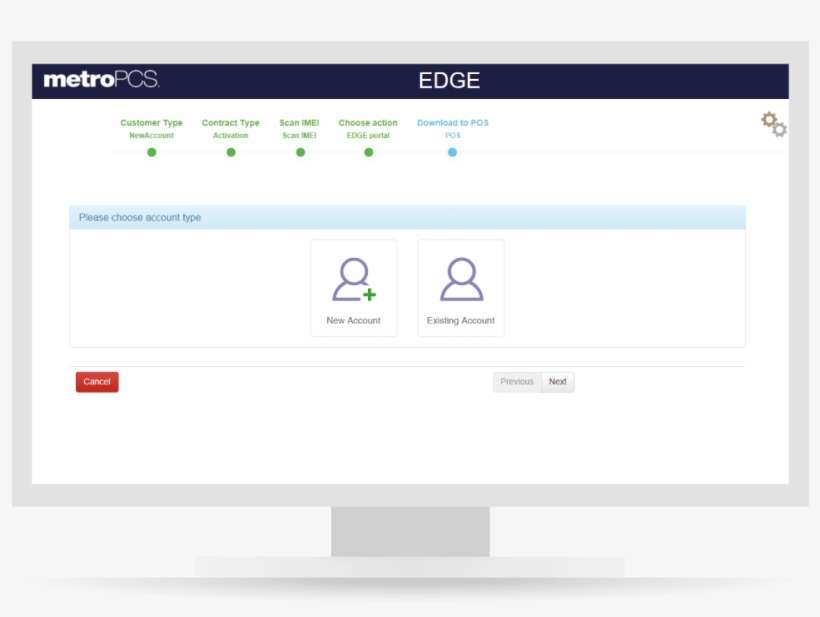Screen dimensions: 820x617
Task: Select the Contract Type step indicator dot
Action: (230, 152)
